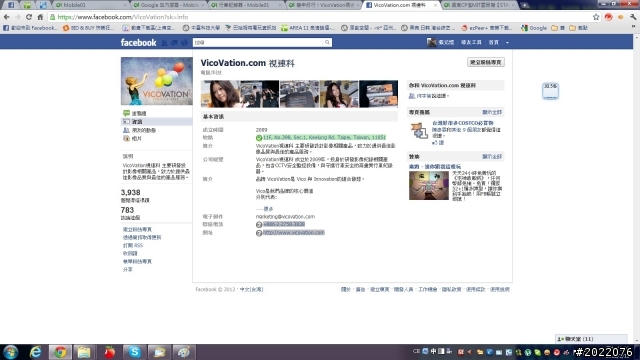Image resolution: width=640 pixels, height=360 pixels.
Task: Click the marketing@vicovation.com email text
Action: (x=285, y=217)
